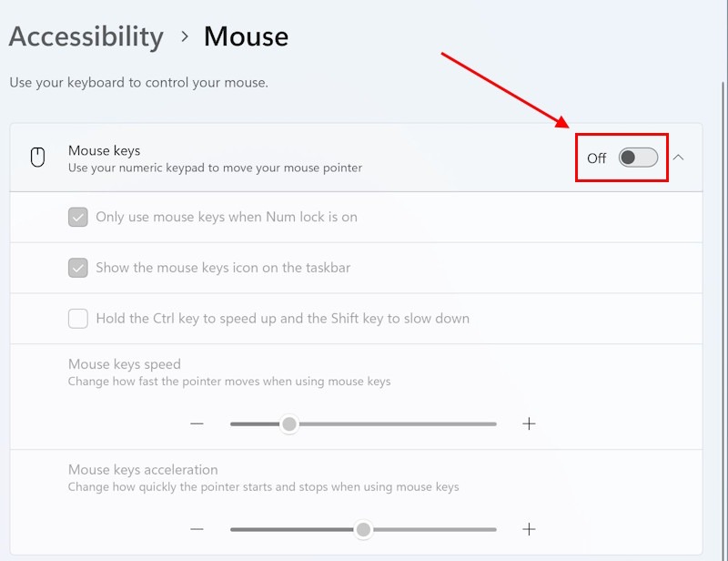728x561 pixels.
Task: Click the Off label beside the Mouse keys switch
Action: (597, 158)
